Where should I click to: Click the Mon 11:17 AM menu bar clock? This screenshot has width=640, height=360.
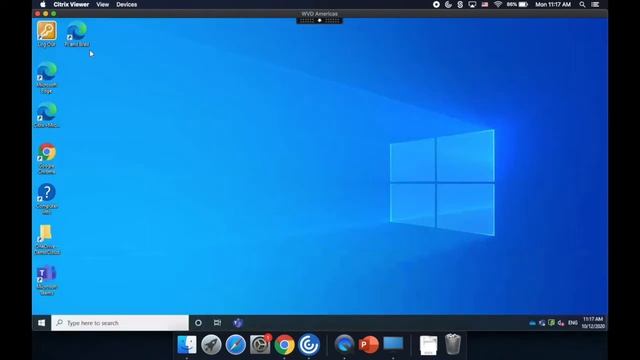553,4
